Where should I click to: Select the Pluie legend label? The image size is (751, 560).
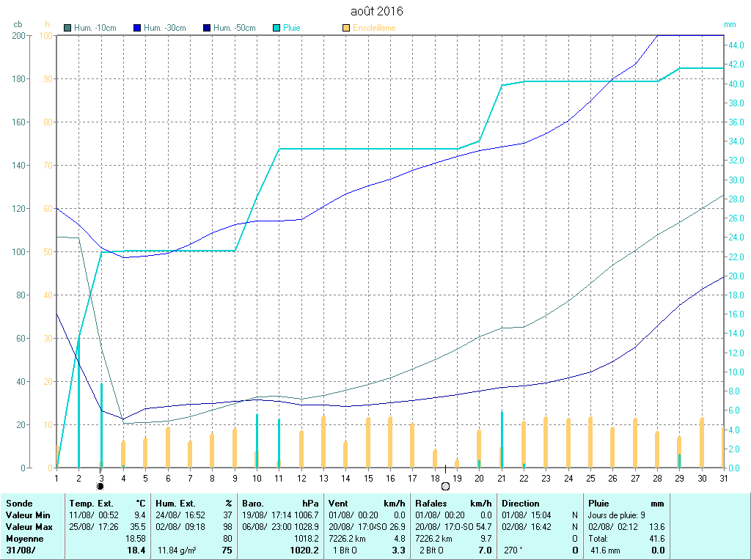pyautogui.click(x=292, y=28)
